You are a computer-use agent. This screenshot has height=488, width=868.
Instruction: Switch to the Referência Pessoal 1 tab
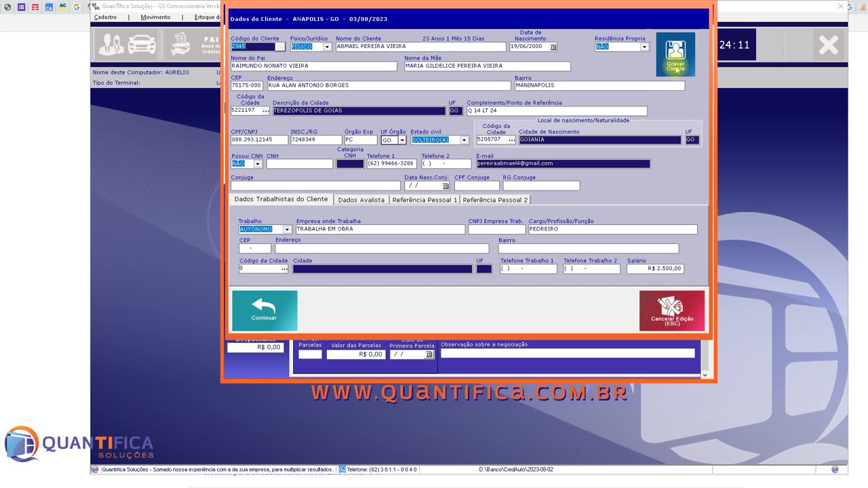pos(425,200)
